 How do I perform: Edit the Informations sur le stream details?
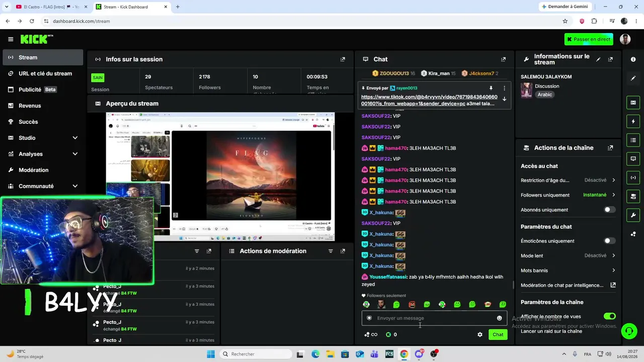tap(598, 59)
